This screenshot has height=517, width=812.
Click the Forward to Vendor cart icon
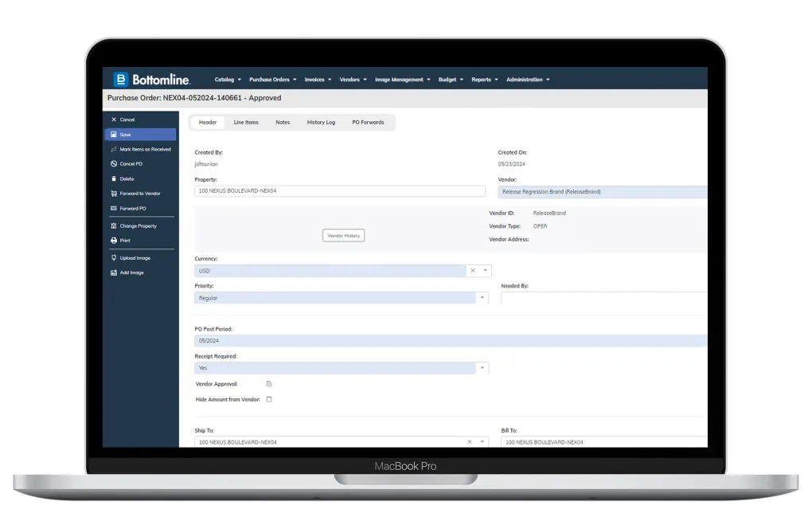pos(114,194)
